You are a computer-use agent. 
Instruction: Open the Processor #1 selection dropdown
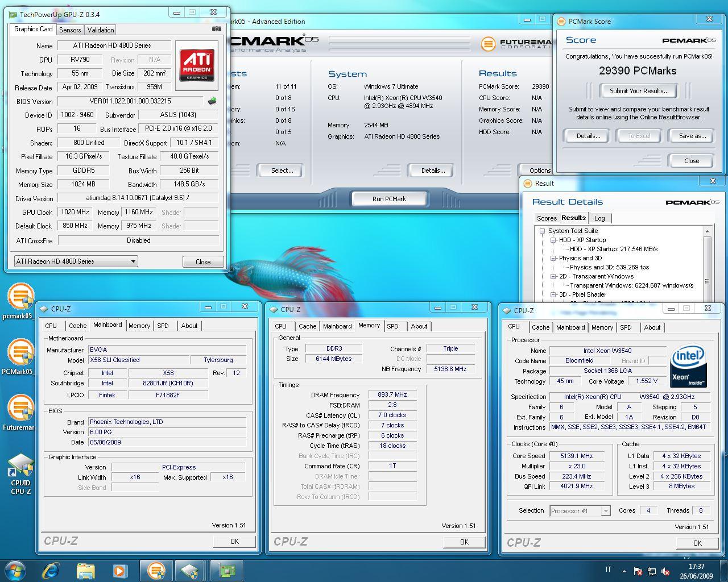[580, 511]
